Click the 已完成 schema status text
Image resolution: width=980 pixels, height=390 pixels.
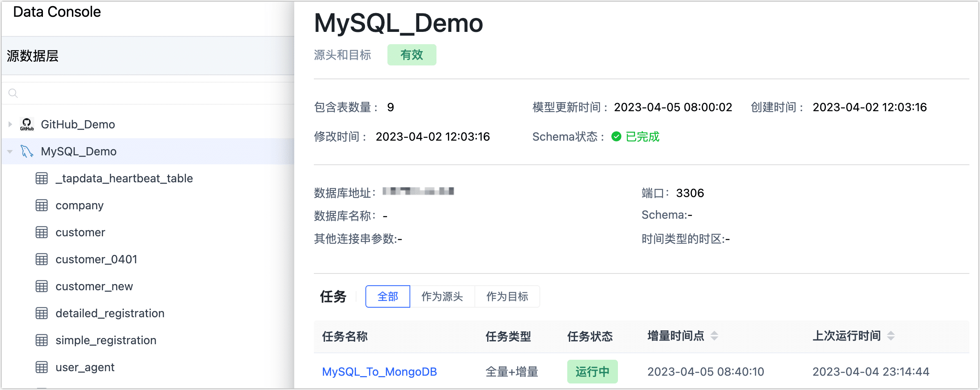[642, 137]
